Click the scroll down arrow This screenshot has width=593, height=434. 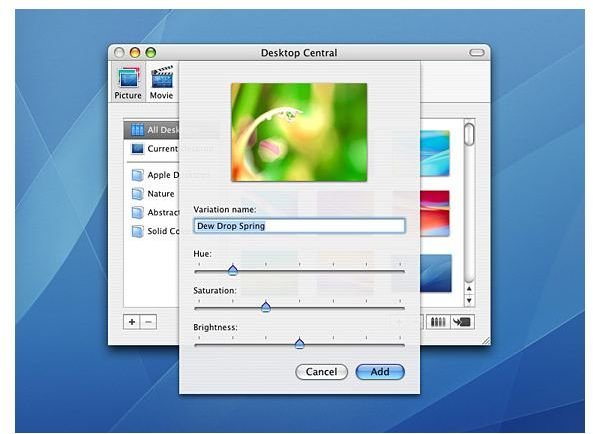click(x=469, y=301)
